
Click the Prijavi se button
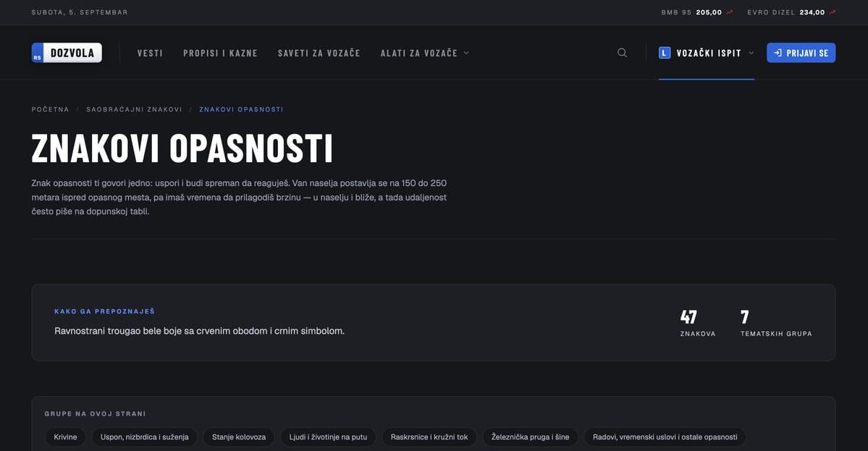click(801, 53)
